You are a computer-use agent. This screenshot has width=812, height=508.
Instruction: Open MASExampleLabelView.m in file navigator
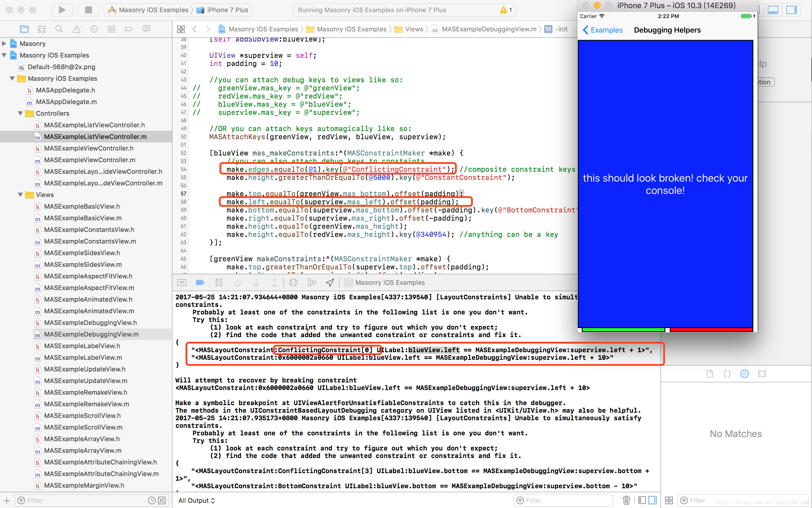(x=83, y=357)
